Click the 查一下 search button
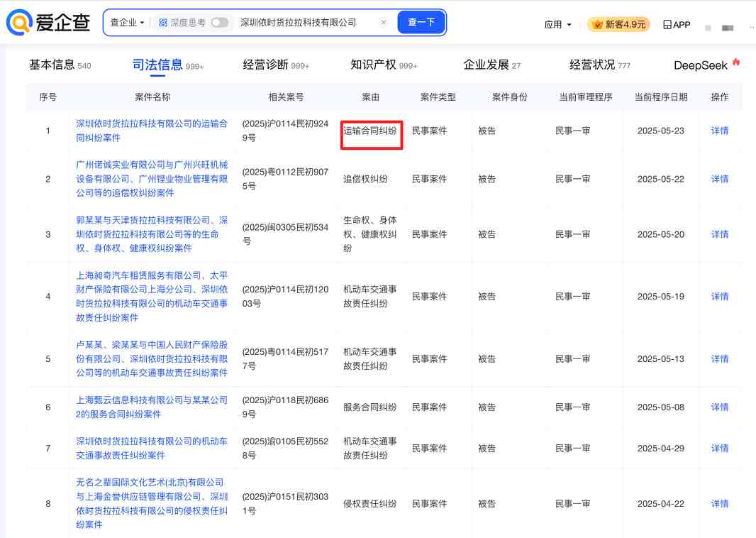The image size is (756, 538). tap(421, 22)
